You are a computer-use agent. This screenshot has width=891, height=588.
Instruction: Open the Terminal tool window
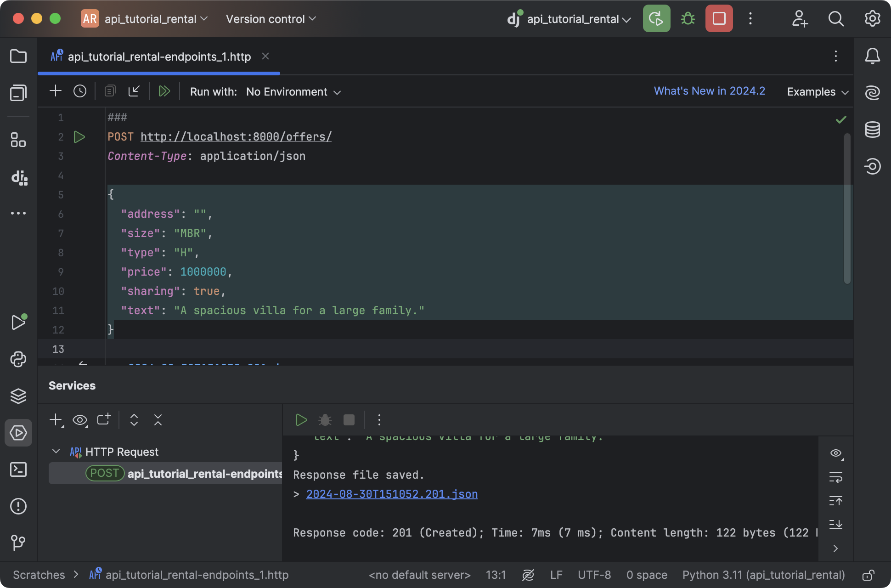18,469
